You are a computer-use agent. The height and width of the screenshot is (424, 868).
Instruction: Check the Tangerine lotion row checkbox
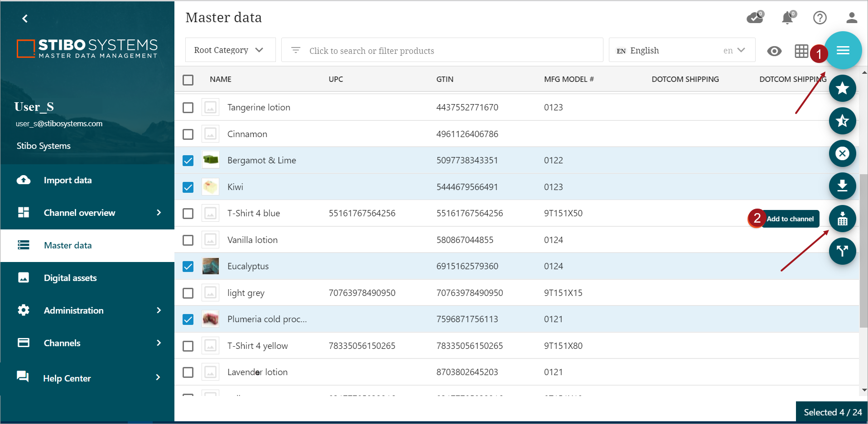click(x=188, y=108)
